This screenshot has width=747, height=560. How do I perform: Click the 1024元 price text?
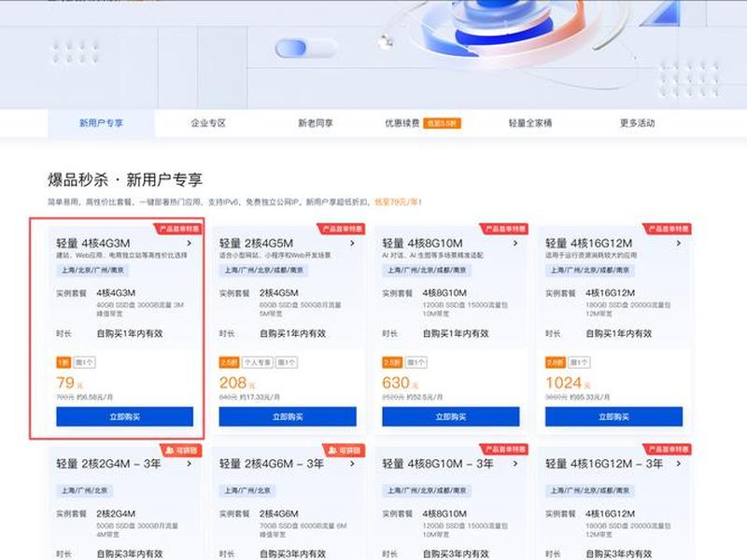tap(569, 383)
